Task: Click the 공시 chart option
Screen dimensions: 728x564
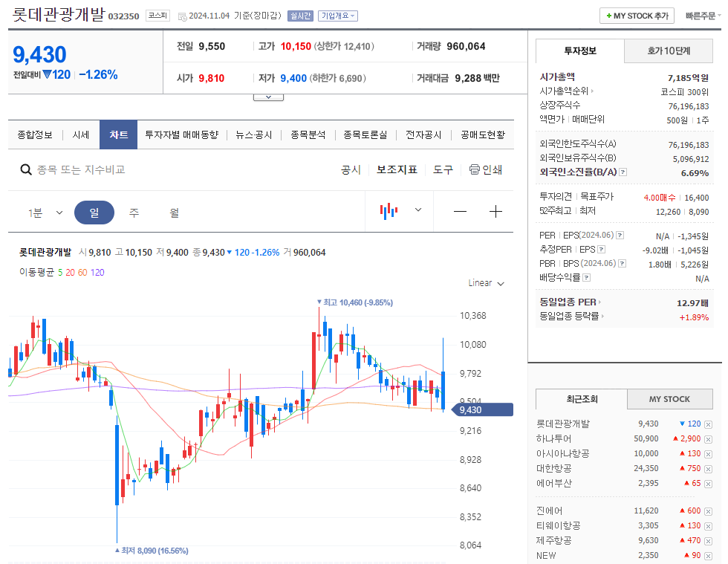Action: pyautogui.click(x=351, y=169)
